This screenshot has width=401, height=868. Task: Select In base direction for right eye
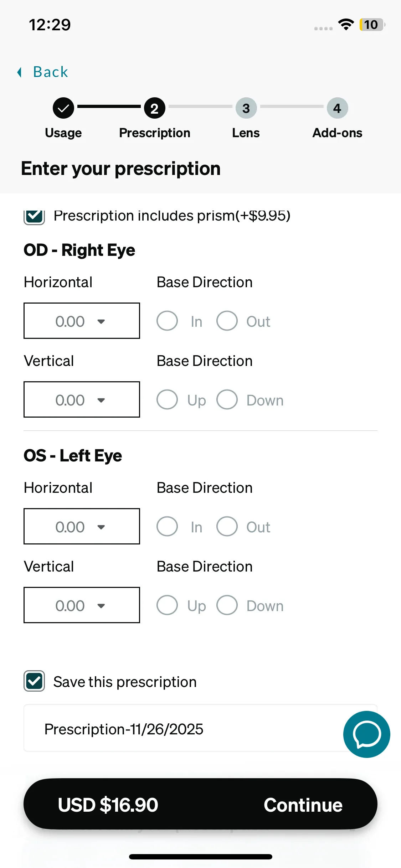point(167,321)
